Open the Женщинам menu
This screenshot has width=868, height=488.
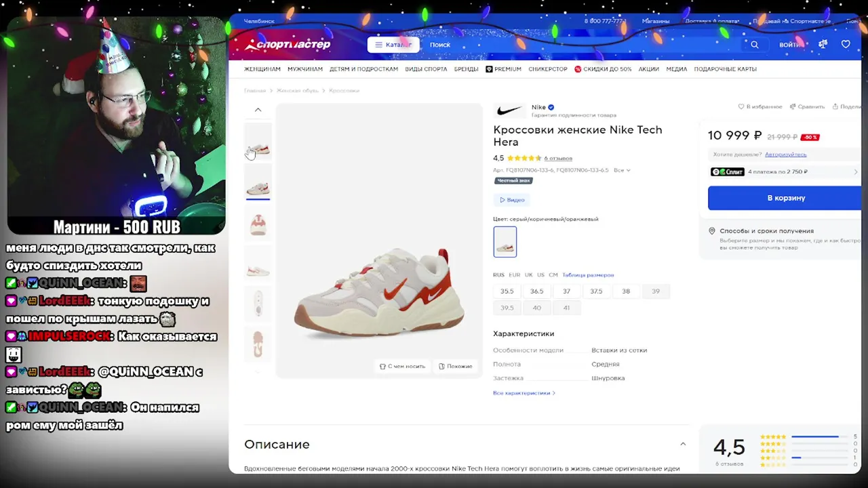click(x=262, y=69)
